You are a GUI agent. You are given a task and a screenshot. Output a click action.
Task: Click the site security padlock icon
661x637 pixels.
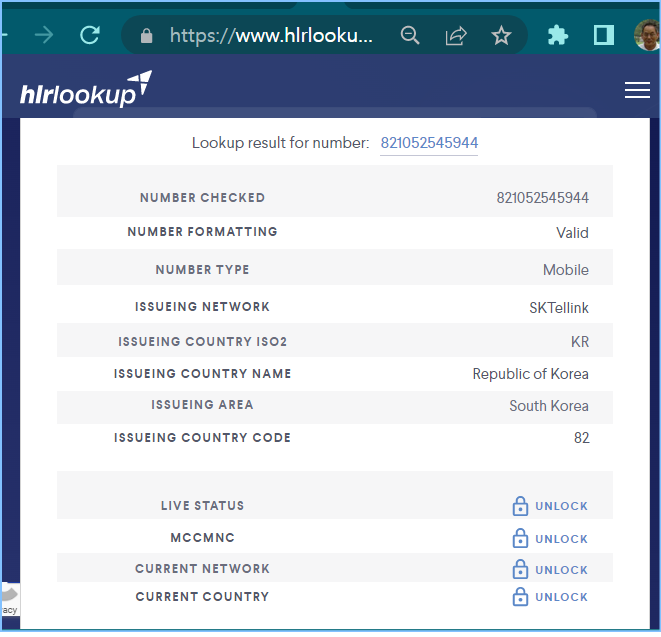148,36
